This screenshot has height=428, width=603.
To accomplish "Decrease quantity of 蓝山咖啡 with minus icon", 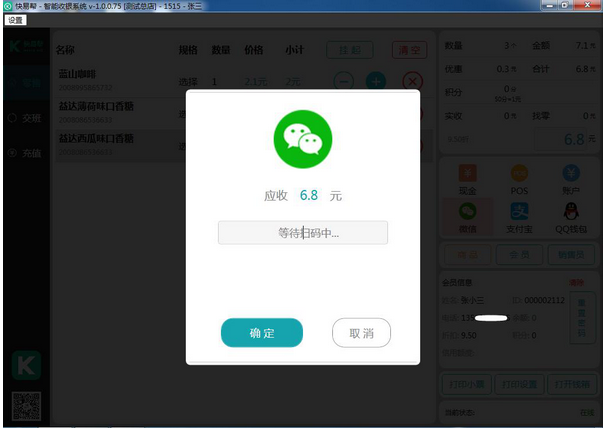I will coord(343,81).
